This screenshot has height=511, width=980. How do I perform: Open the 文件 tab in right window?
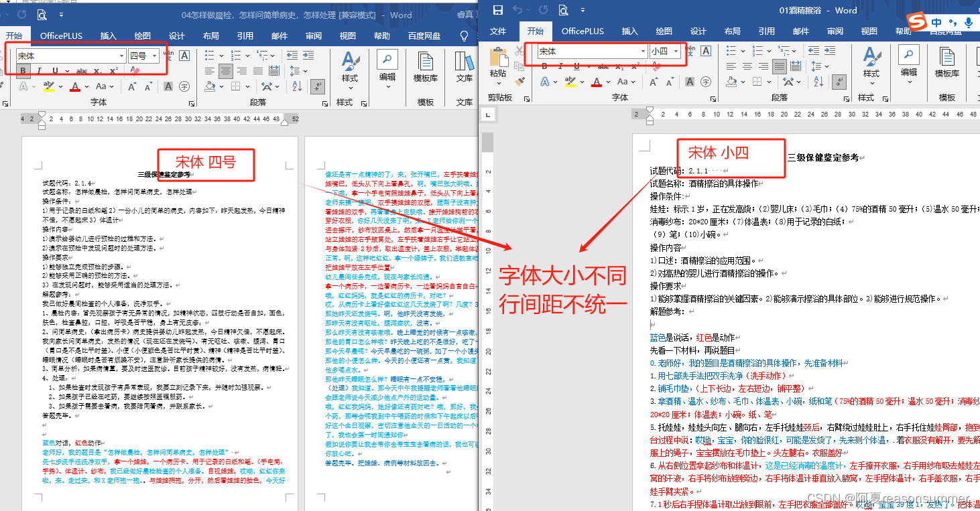[x=498, y=31]
